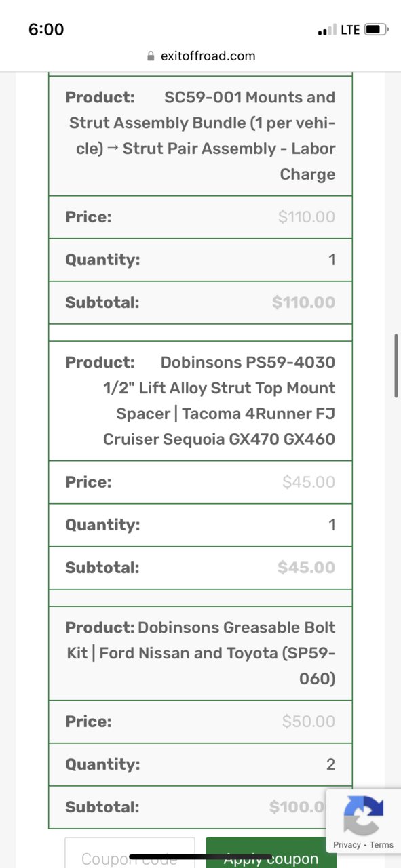Viewport: 401px width, 868px height.
Task: Tap the lock icon beside exitoffroad.com
Action: [151, 56]
